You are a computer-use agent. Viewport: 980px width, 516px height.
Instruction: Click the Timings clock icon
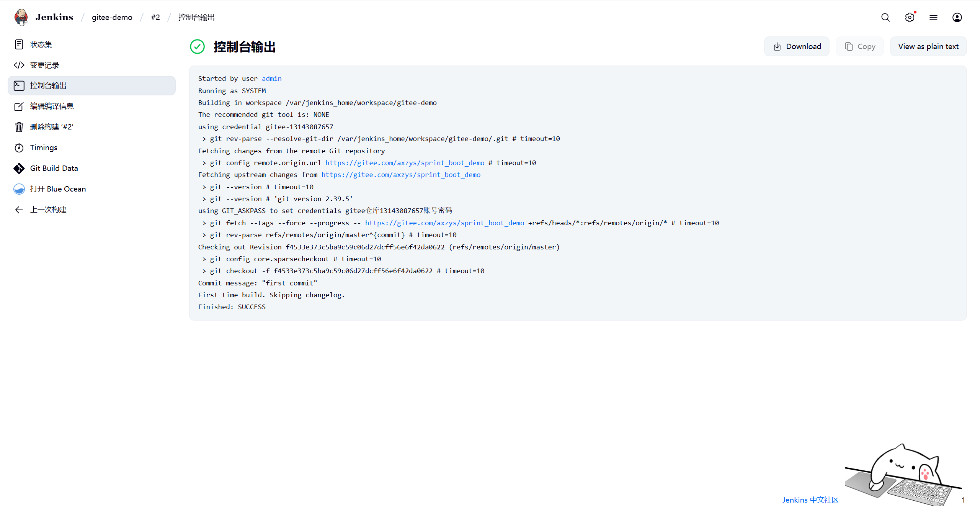click(19, 147)
